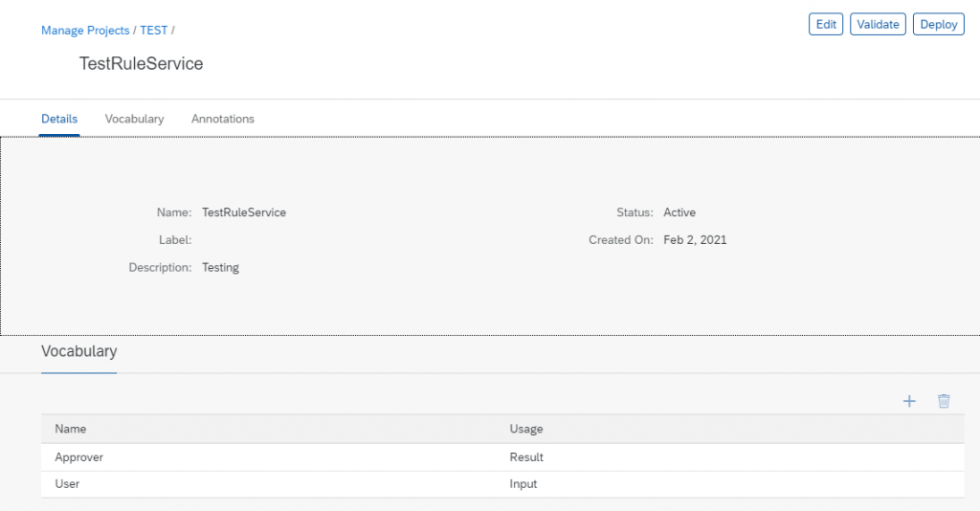
Task: Click the Validate button
Action: (878, 24)
